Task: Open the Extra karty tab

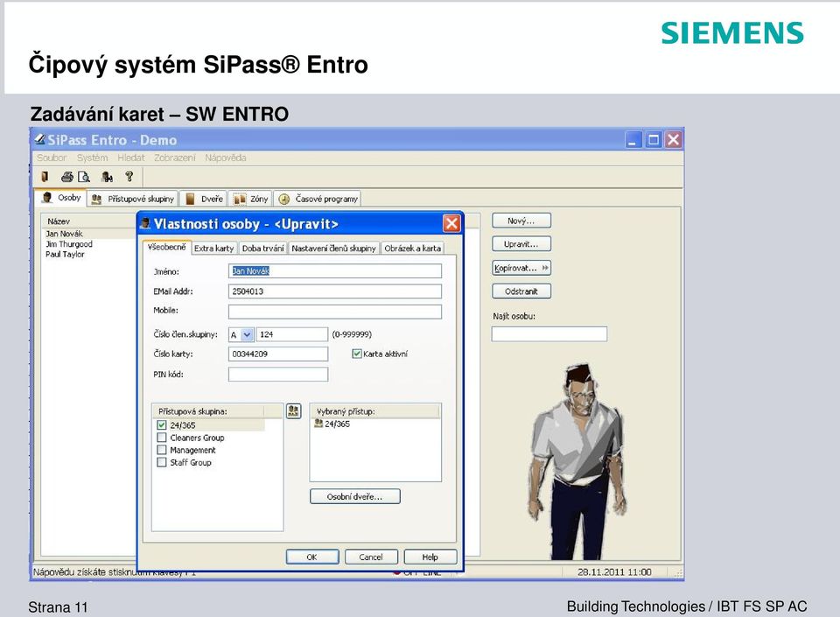Action: [213, 248]
